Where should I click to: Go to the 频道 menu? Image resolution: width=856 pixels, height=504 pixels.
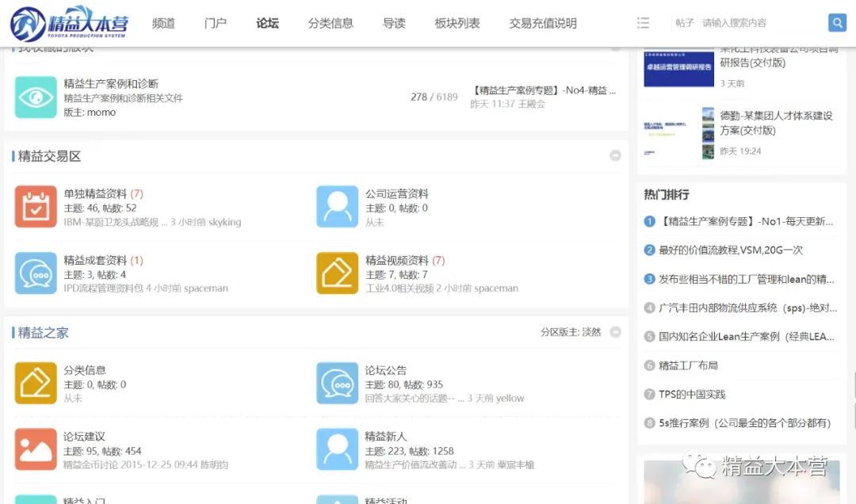[x=163, y=23]
